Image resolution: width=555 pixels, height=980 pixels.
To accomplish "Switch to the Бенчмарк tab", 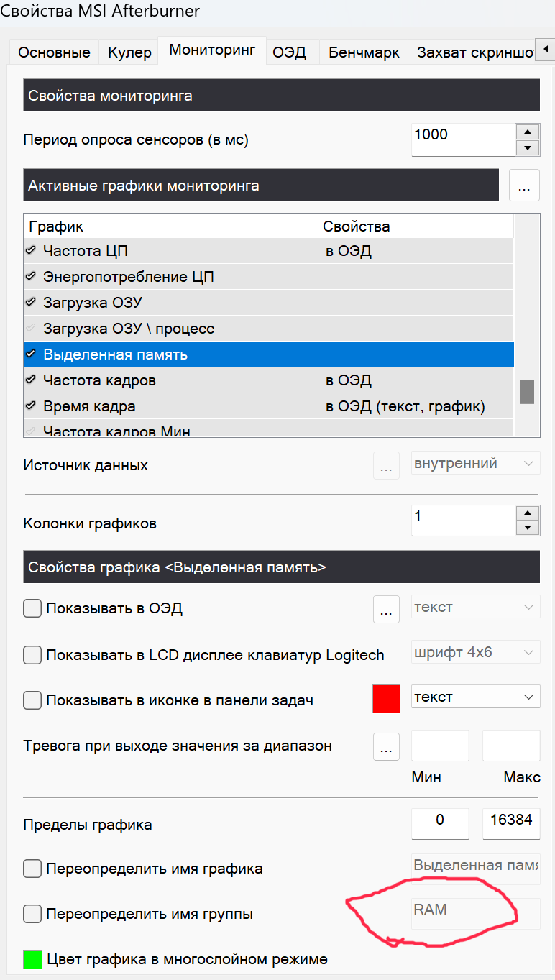I will point(364,52).
